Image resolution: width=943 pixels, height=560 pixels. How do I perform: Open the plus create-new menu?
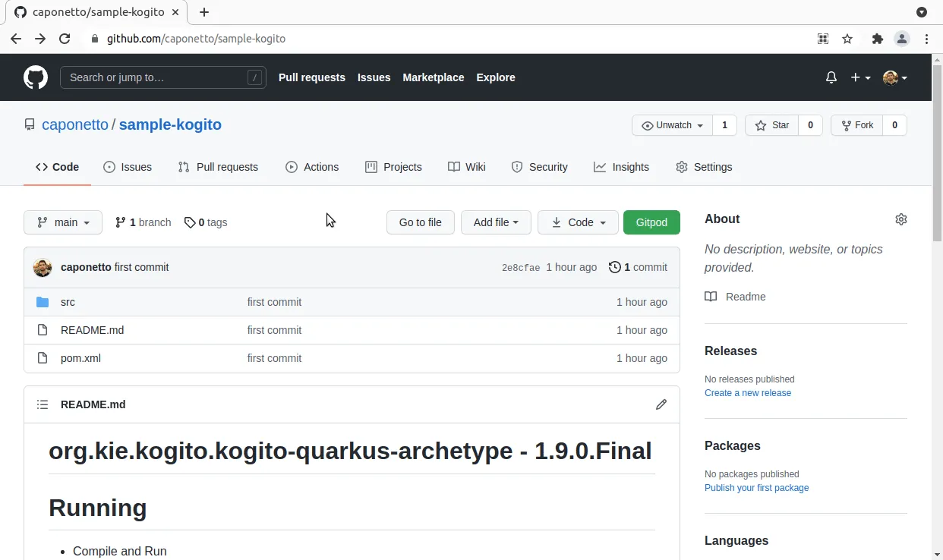(x=860, y=77)
